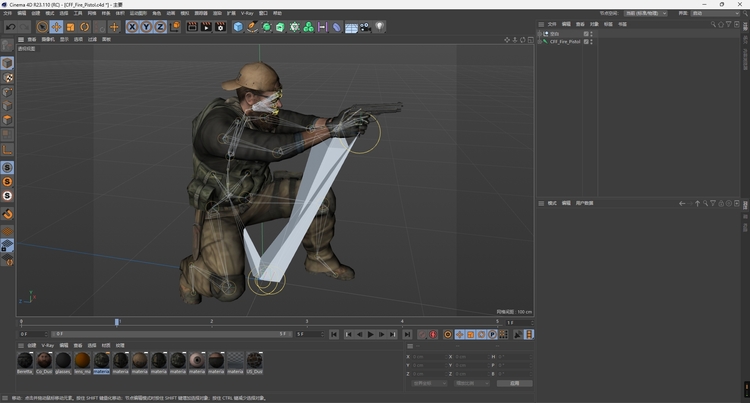Open the V-Ray menu in menu bar
Viewport: 750px width, 403px height.
(247, 13)
